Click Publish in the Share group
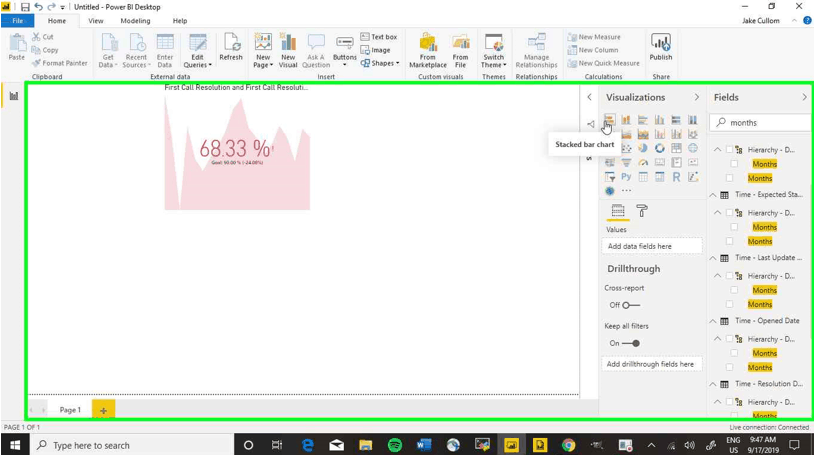This screenshot has height=455, width=815. click(x=661, y=47)
